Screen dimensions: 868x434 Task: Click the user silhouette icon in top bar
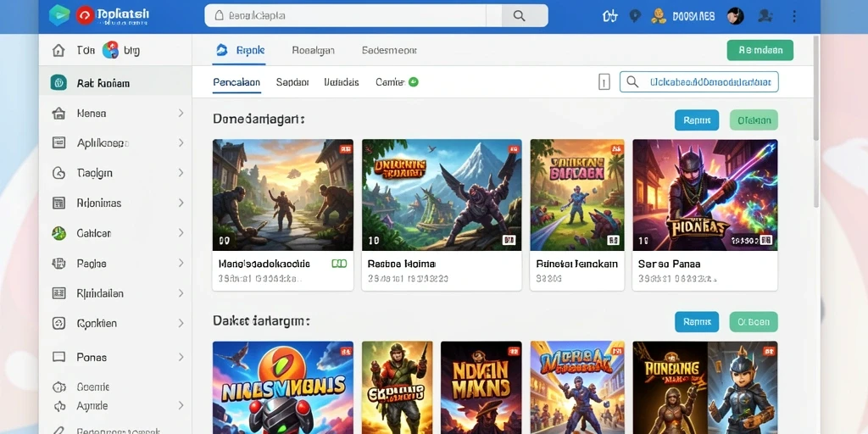[x=765, y=16]
